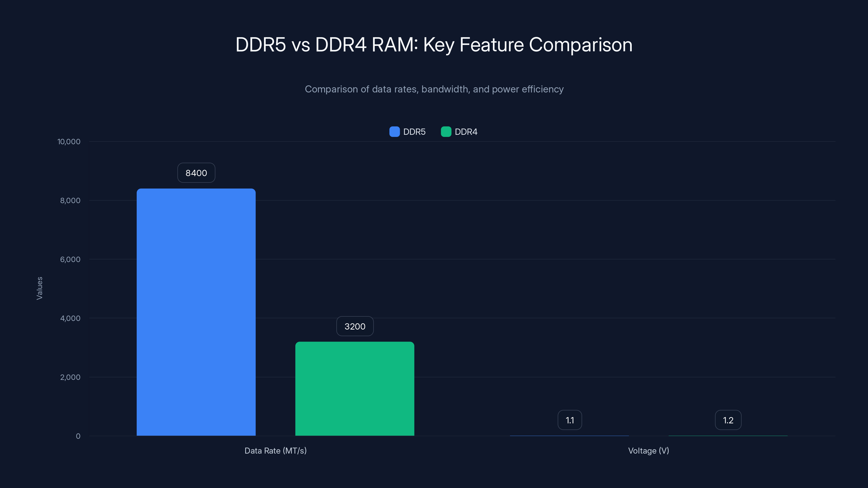Click the 'Data Rate (MT/s)' axis label
Image resolution: width=868 pixels, height=488 pixels.
275,451
